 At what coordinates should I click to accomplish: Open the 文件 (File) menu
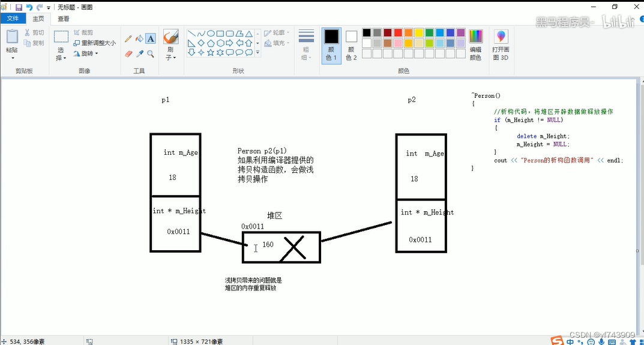(x=13, y=19)
